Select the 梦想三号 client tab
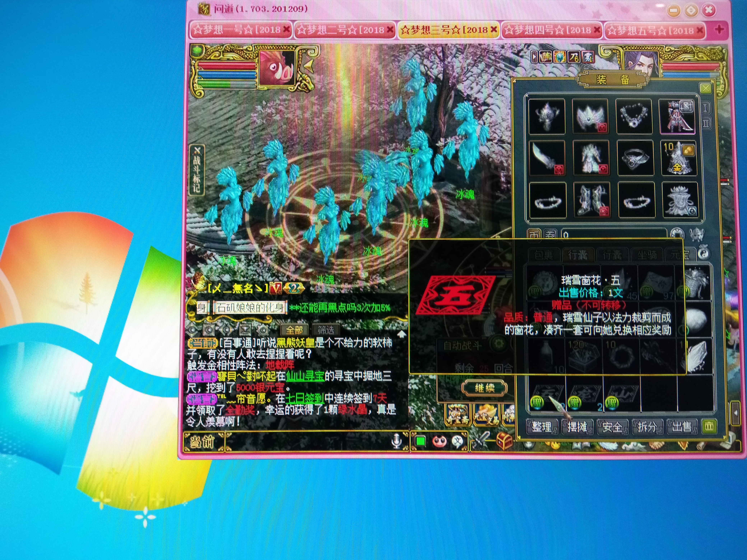747x560 pixels. [449, 30]
